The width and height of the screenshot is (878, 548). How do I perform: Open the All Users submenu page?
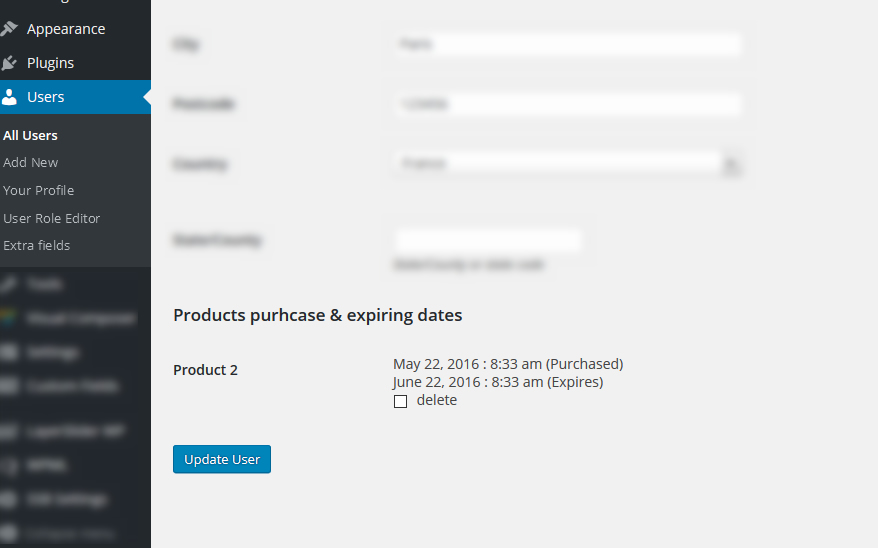[30, 135]
